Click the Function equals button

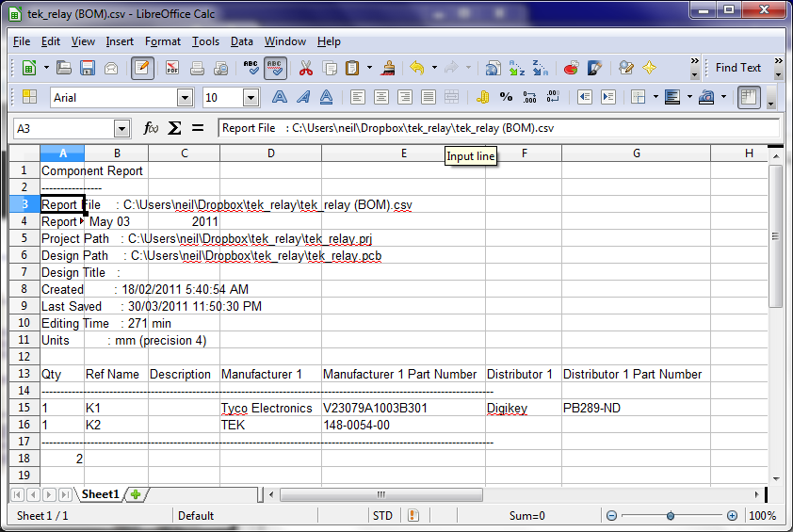click(198, 128)
